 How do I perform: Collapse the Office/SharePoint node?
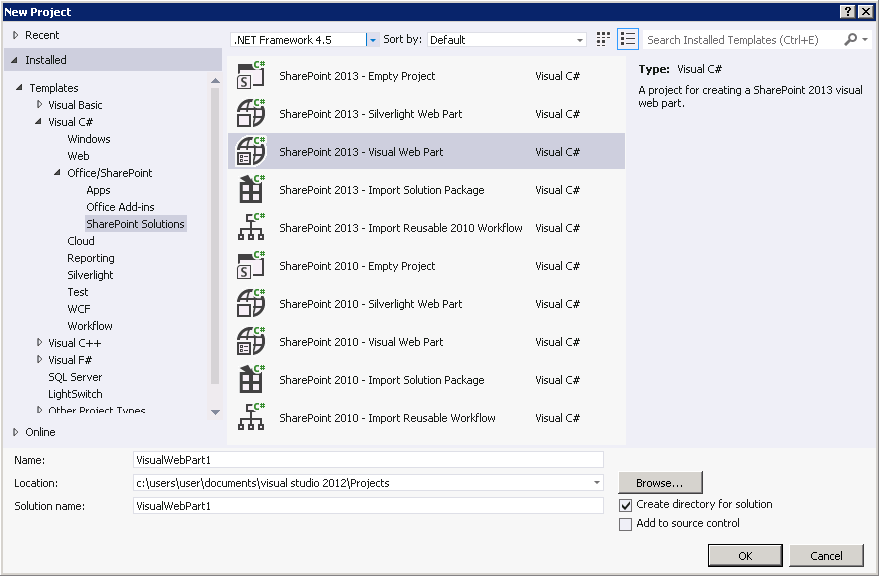click(57, 172)
